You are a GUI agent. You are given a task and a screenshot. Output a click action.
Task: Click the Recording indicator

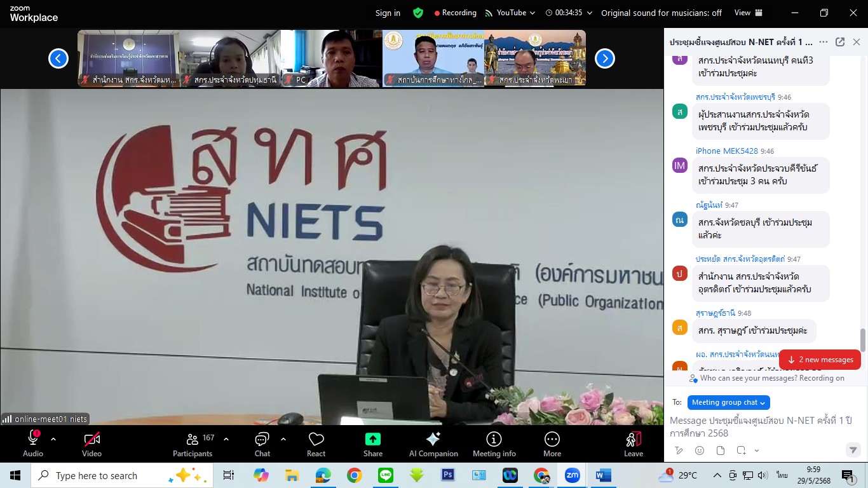pyautogui.click(x=455, y=13)
